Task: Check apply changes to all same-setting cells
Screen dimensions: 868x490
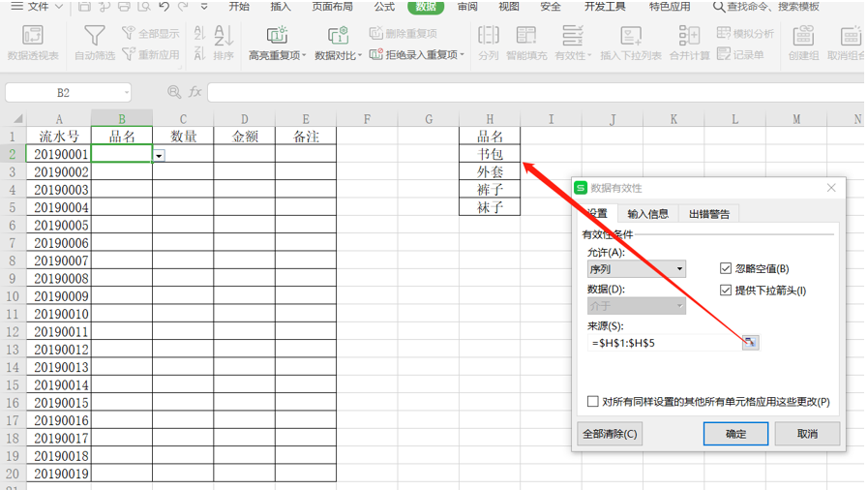Action: coord(593,402)
